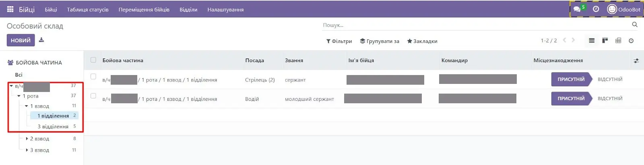
Task: Click the Стрілець (2) cell
Action: point(260,80)
